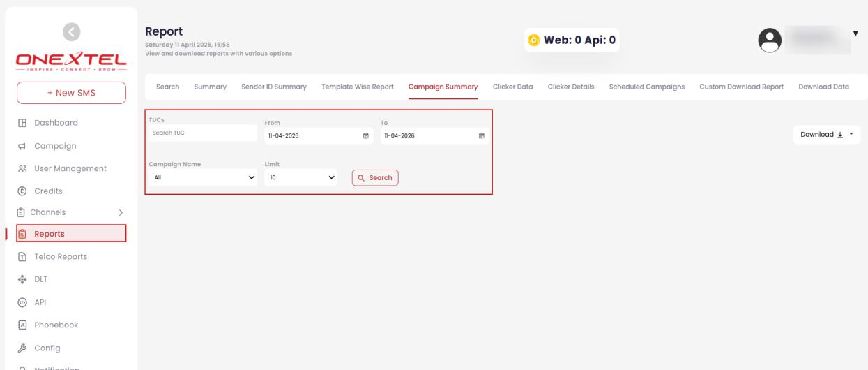This screenshot has height=370, width=868.
Task: Open Template Wise Report tab
Action: tap(357, 87)
